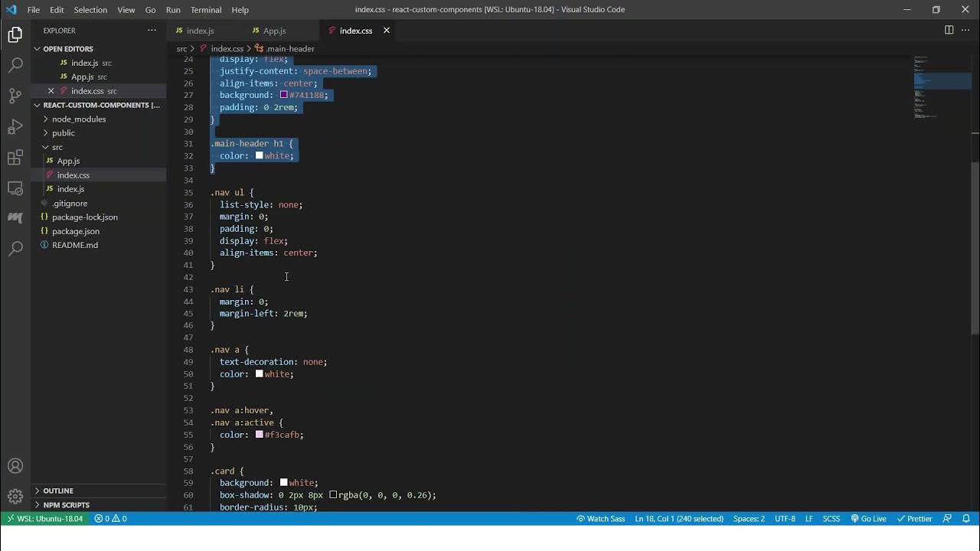Click the Split Editor Right icon
The width and height of the screenshot is (980, 551).
click(x=949, y=30)
